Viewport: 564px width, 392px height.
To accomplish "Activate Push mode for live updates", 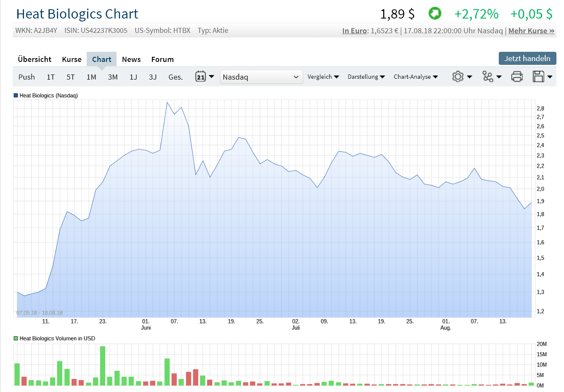I will point(27,77).
